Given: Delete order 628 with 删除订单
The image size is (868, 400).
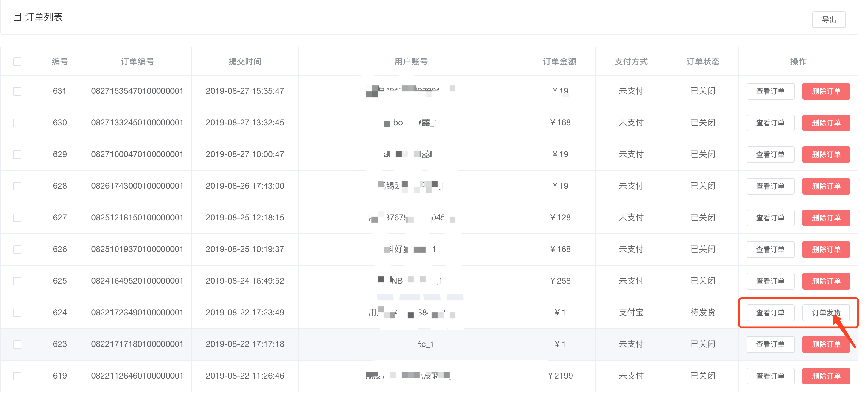Looking at the screenshot, I should coord(826,186).
